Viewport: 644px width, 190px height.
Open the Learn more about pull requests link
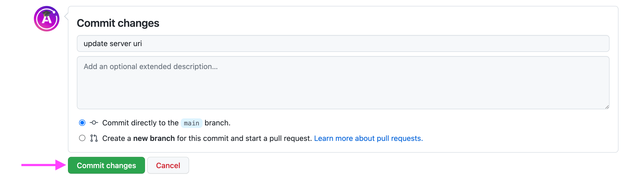[368, 138]
